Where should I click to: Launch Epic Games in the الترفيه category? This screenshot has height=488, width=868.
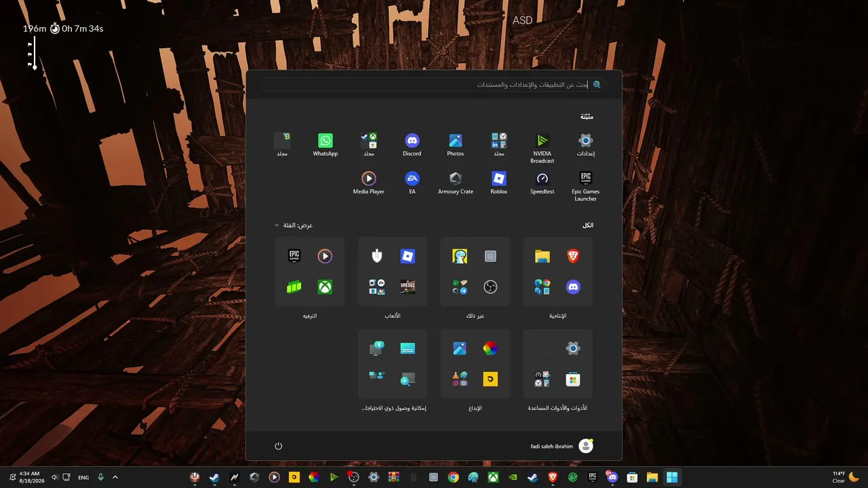(294, 256)
